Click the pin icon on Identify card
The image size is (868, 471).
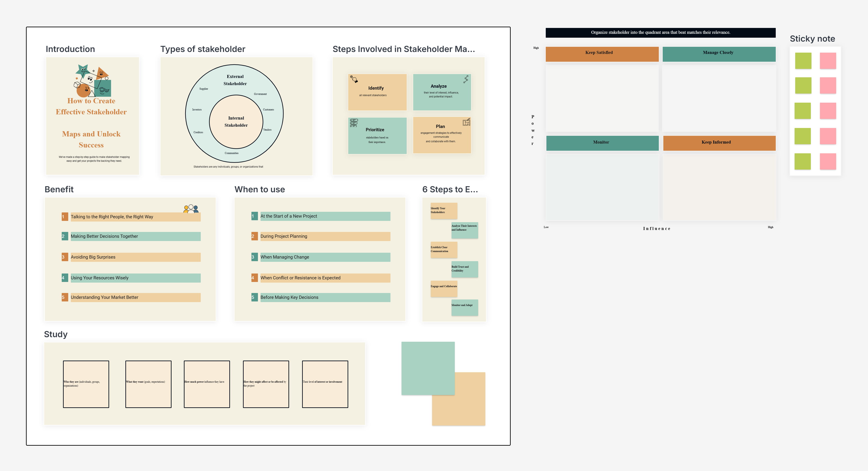click(x=354, y=79)
